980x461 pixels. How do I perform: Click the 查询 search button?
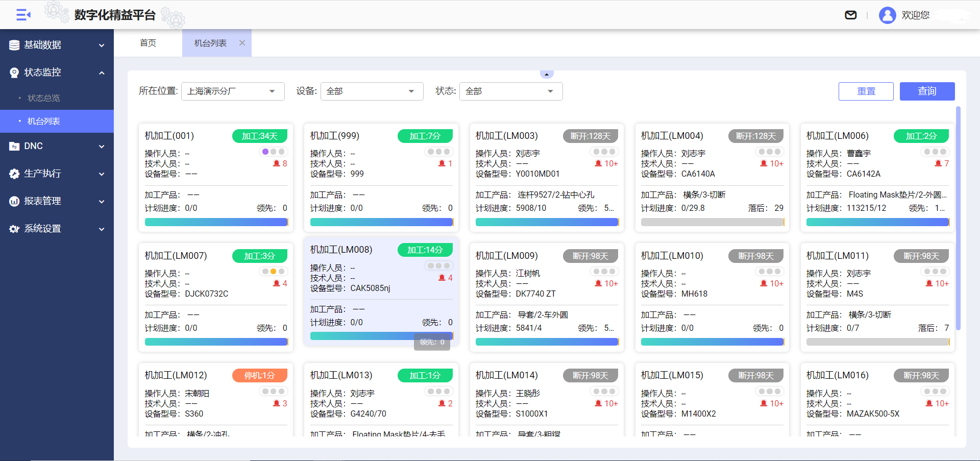(927, 91)
